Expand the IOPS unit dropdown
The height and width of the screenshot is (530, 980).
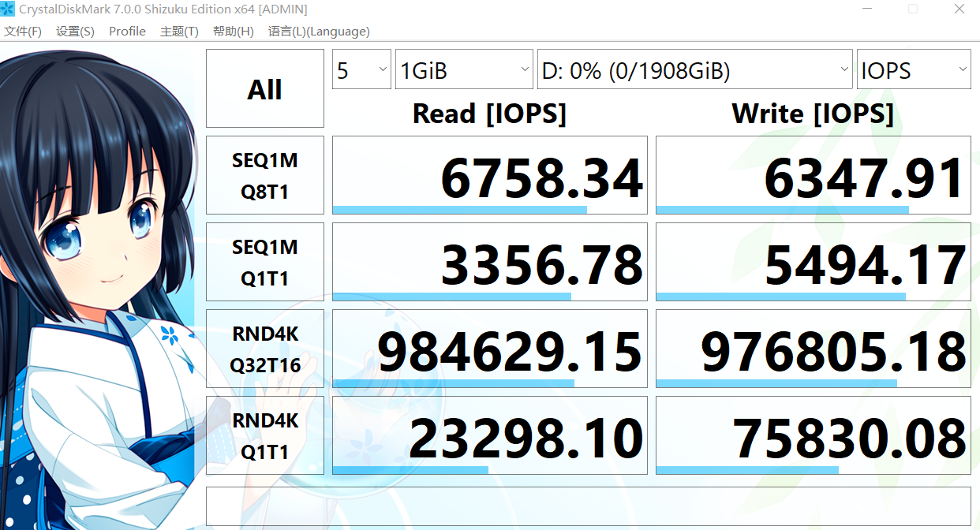(x=914, y=70)
